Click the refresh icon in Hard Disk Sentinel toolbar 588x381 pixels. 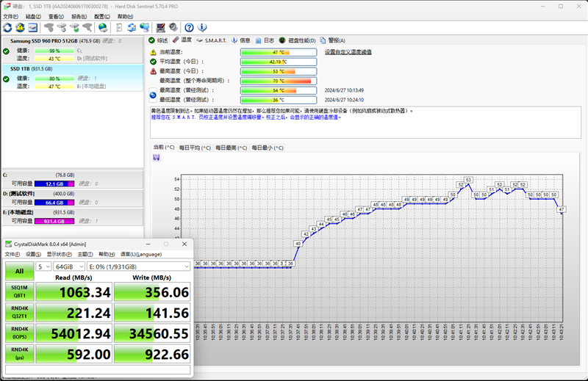coord(7,27)
